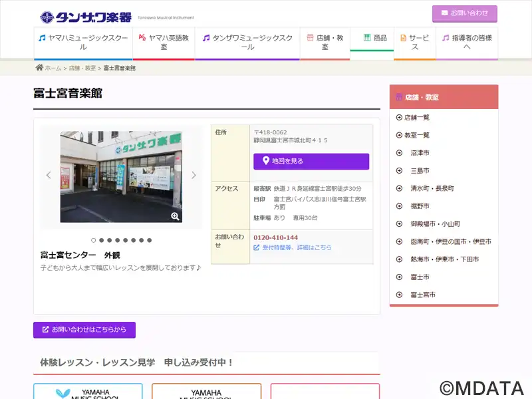532x399 pixels.
Task: Click the store exterior photo thumbnail
Action: tap(121, 176)
